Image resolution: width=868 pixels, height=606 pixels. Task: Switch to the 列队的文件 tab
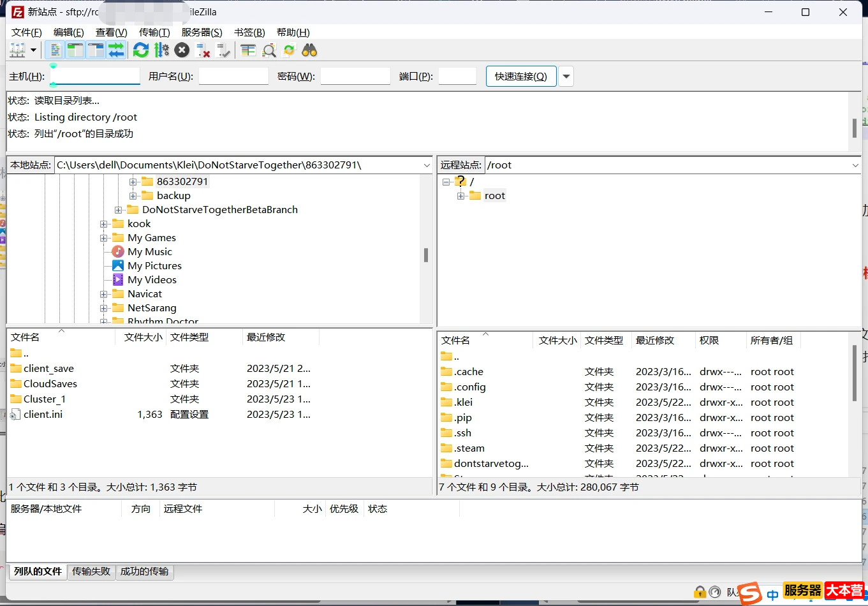click(38, 572)
